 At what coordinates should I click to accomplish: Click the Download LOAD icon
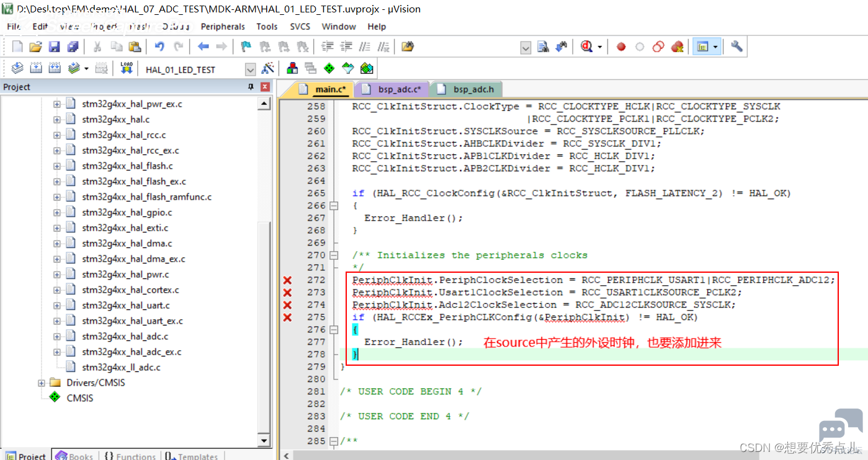(127, 68)
